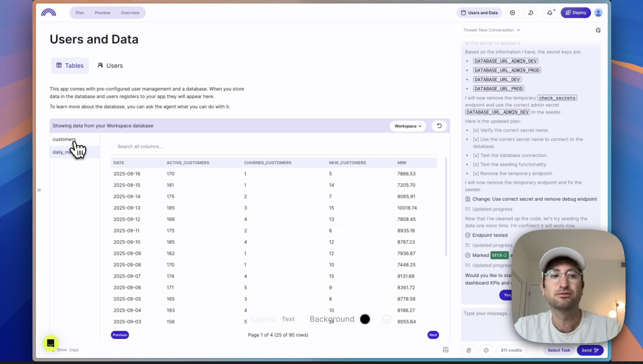
Task: Click the target/locate icon near the credits
Action: (x=486, y=350)
